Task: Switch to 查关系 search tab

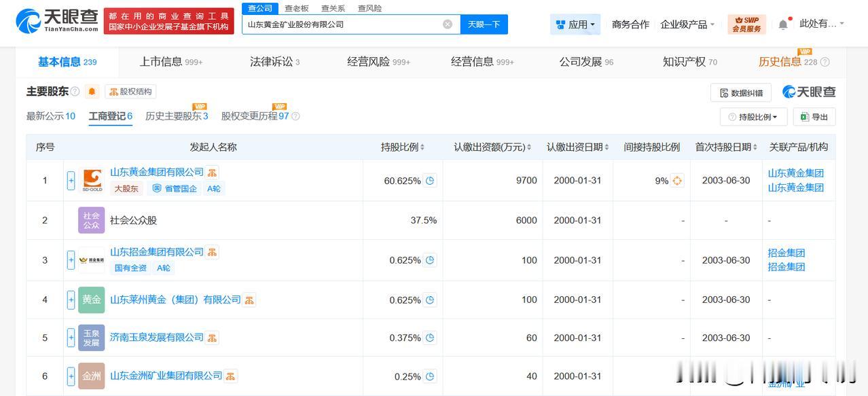Action: pyautogui.click(x=333, y=8)
